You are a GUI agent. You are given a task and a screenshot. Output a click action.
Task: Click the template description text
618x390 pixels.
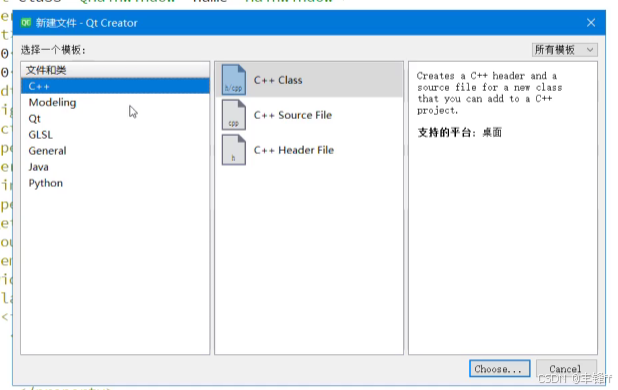(489, 93)
